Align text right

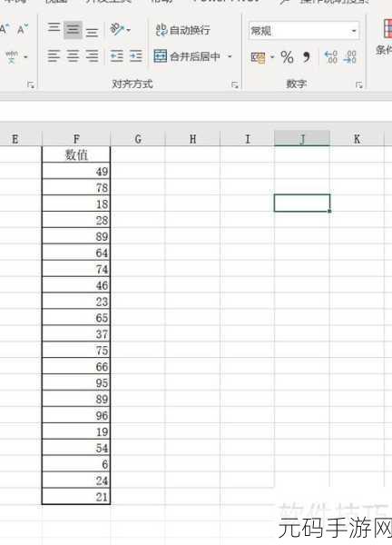[92, 55]
